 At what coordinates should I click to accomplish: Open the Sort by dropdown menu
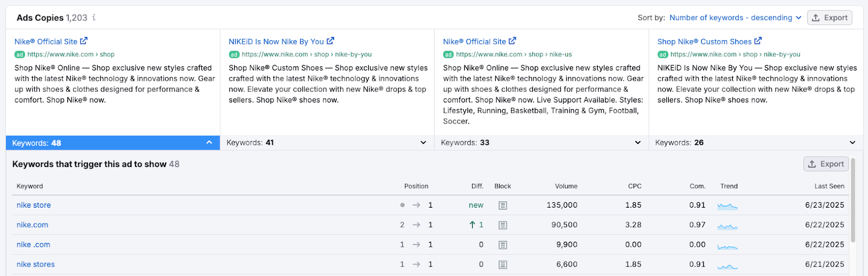pyautogui.click(x=735, y=18)
